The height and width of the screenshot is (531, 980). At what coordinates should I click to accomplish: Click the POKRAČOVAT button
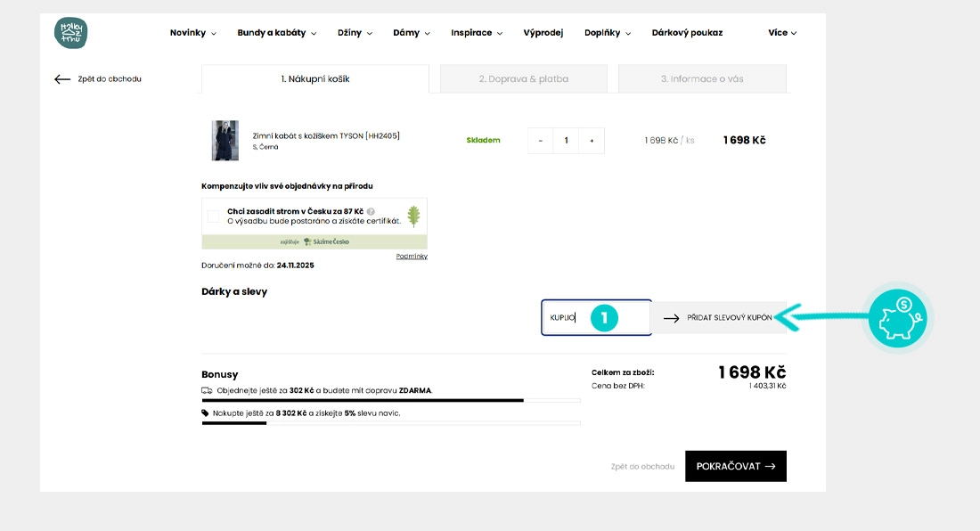tap(735, 465)
